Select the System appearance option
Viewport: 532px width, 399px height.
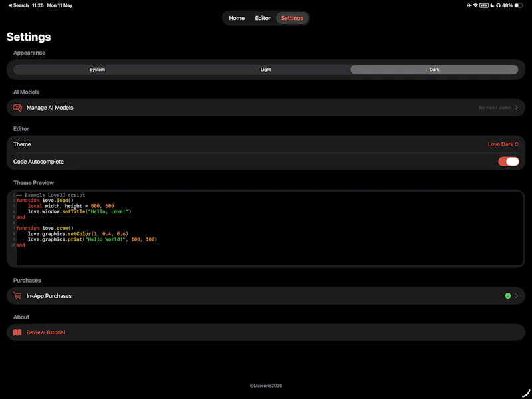pyautogui.click(x=97, y=70)
